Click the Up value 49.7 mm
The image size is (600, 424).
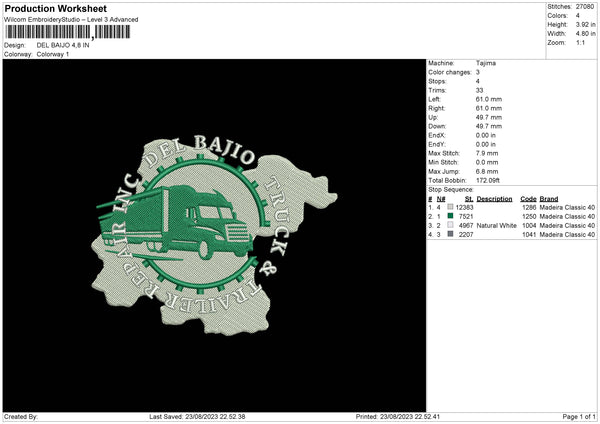[489, 117]
